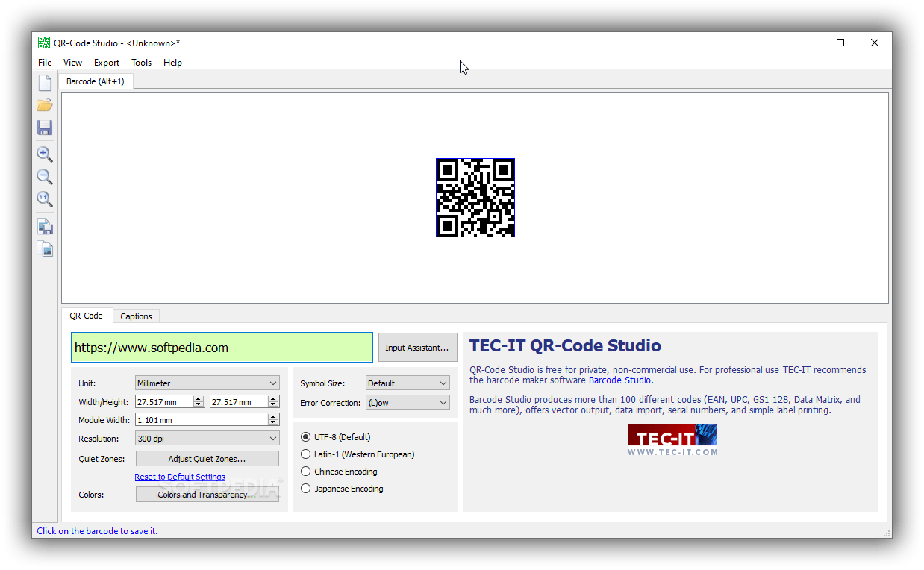Open the Error Correction dropdown
Viewport: 924px width, 570px height.
(408, 402)
